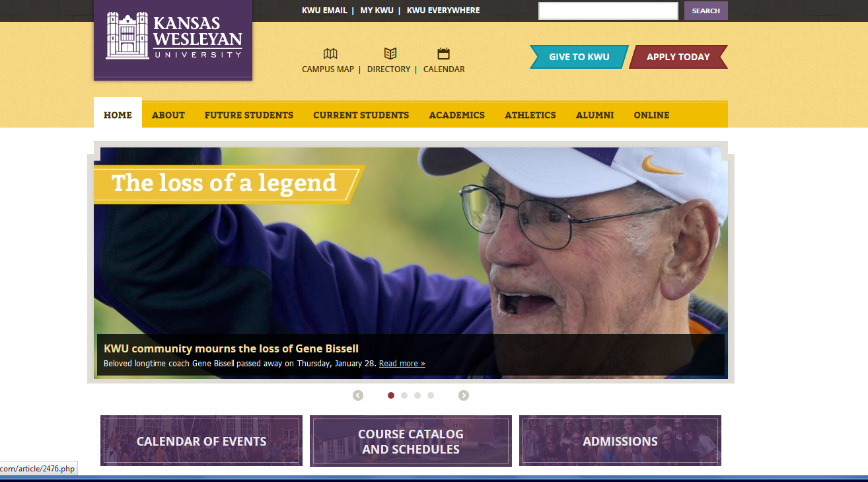This screenshot has width=868, height=482.
Task: Select the second carousel dot
Action: point(404,395)
